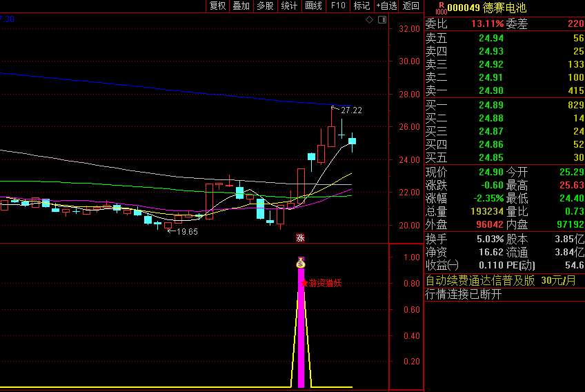
Task: Click the 换手 value 5.03%
Action: click(x=490, y=239)
